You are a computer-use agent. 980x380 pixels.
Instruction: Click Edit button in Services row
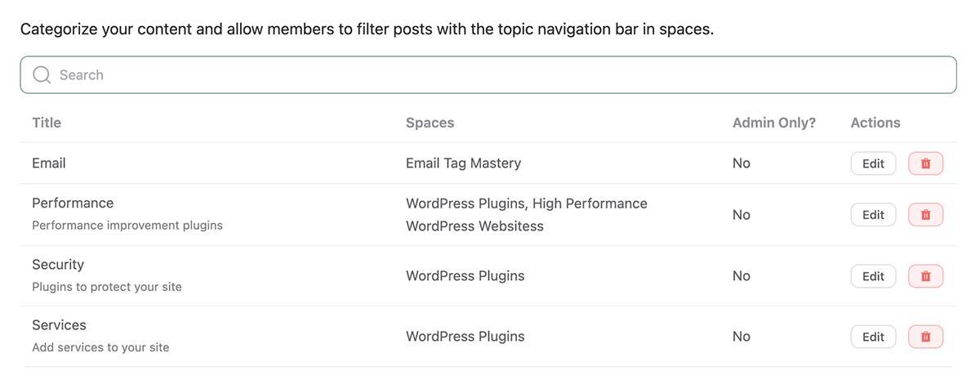click(873, 337)
